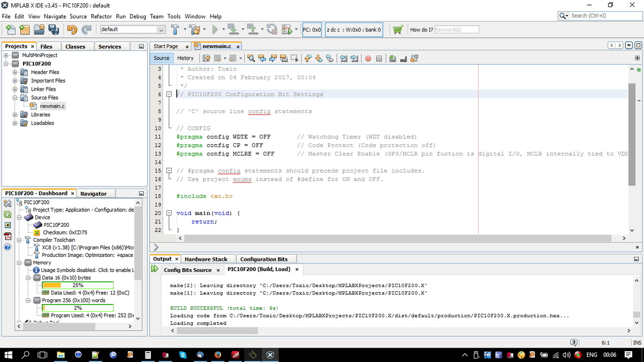Click the Next Bookmark icon
Image resolution: width=644 pixels, height=362 pixels.
tap(319, 58)
